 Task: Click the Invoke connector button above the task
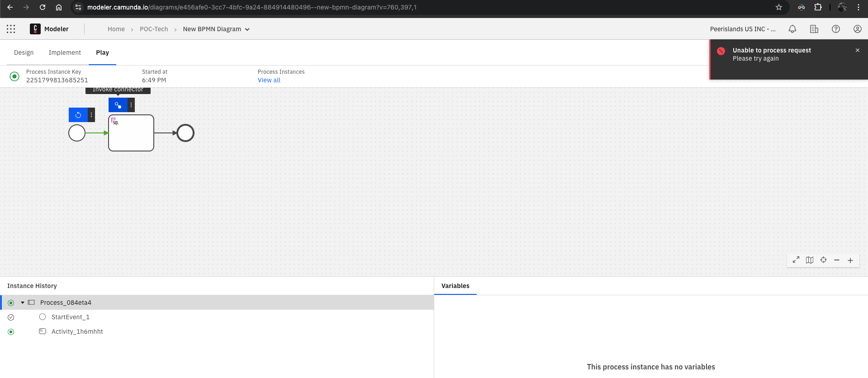(x=118, y=105)
